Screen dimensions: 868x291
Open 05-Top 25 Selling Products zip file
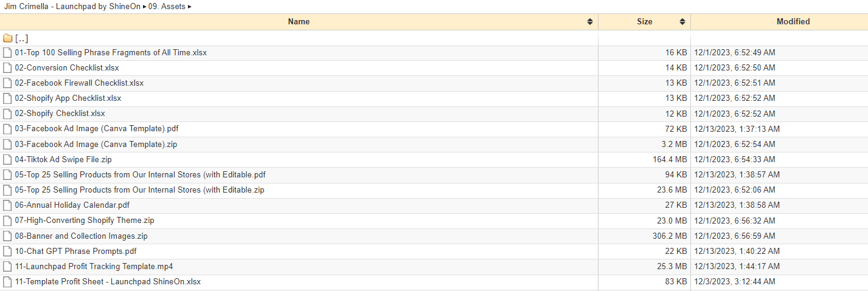(139, 190)
